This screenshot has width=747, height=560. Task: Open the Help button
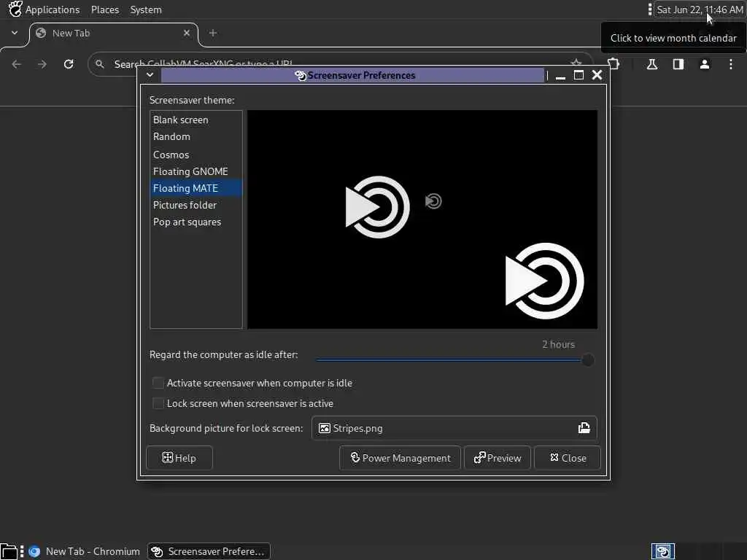[179, 458]
